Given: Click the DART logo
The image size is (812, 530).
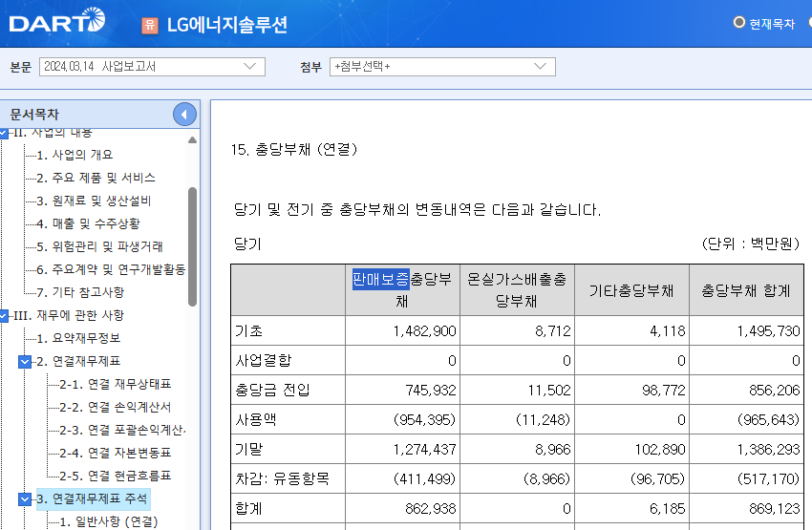Looking at the screenshot, I should (x=57, y=21).
